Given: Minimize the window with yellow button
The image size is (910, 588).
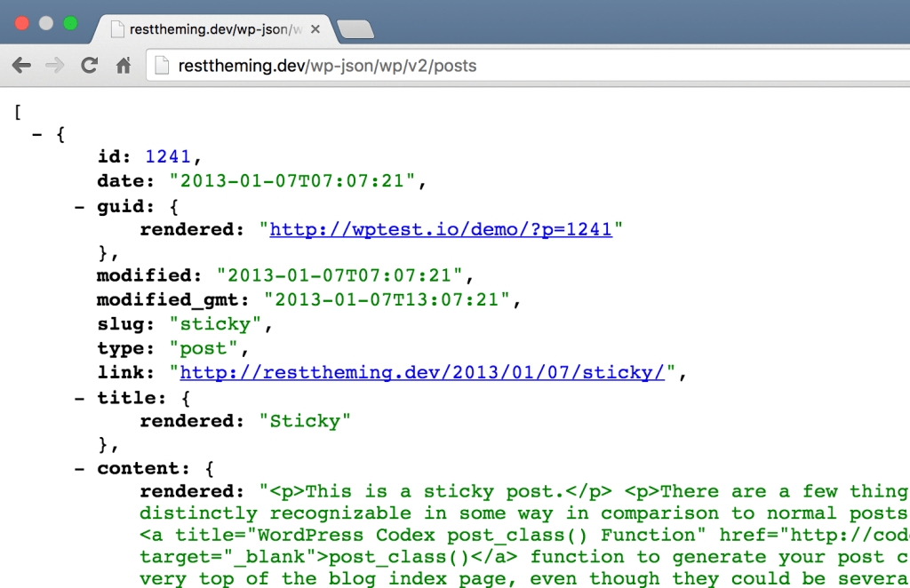Looking at the screenshot, I should pos(46,23).
